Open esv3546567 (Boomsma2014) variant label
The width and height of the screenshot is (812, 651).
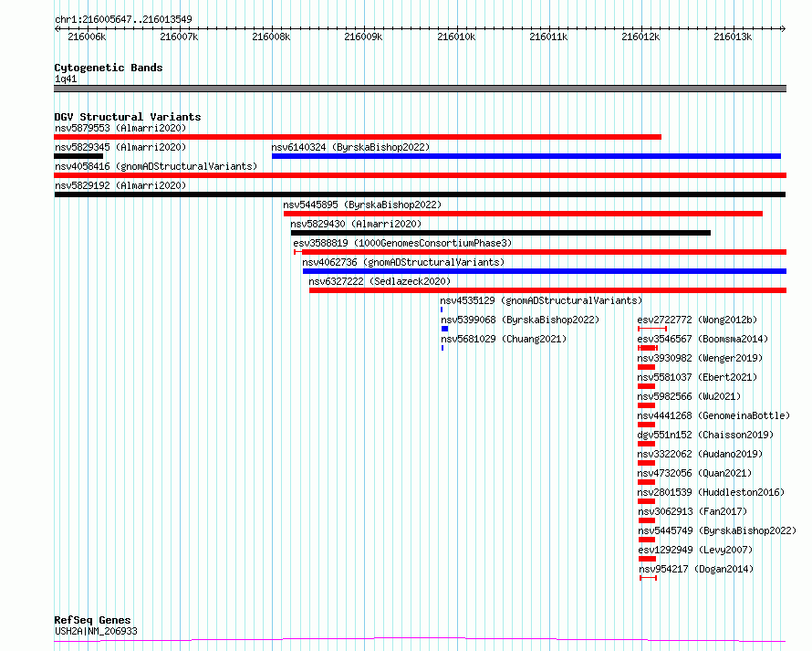703,339
